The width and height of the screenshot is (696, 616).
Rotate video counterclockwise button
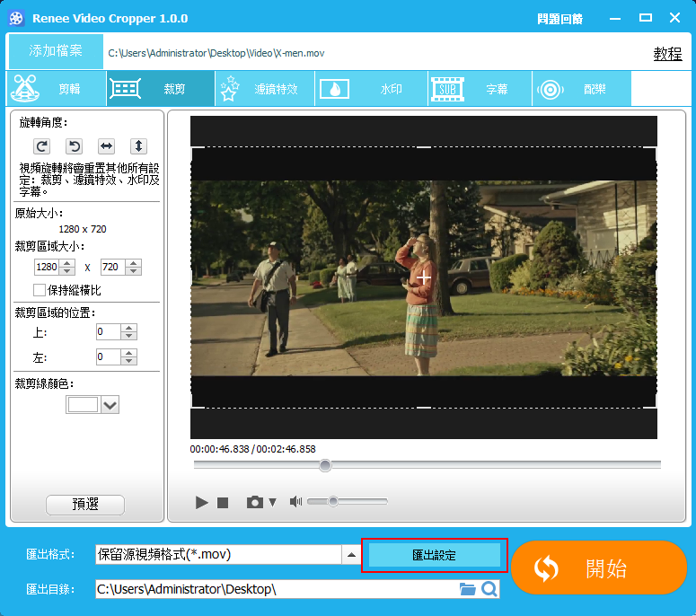tap(75, 146)
